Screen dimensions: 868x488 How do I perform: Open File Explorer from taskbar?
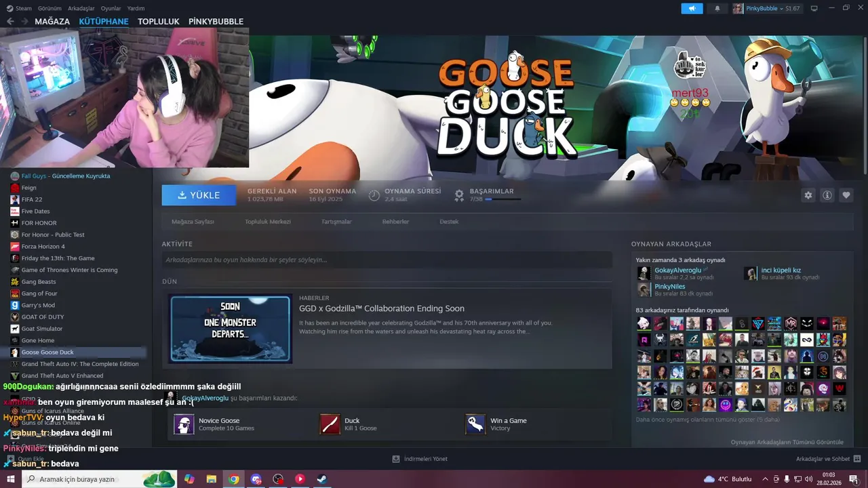pos(212,479)
